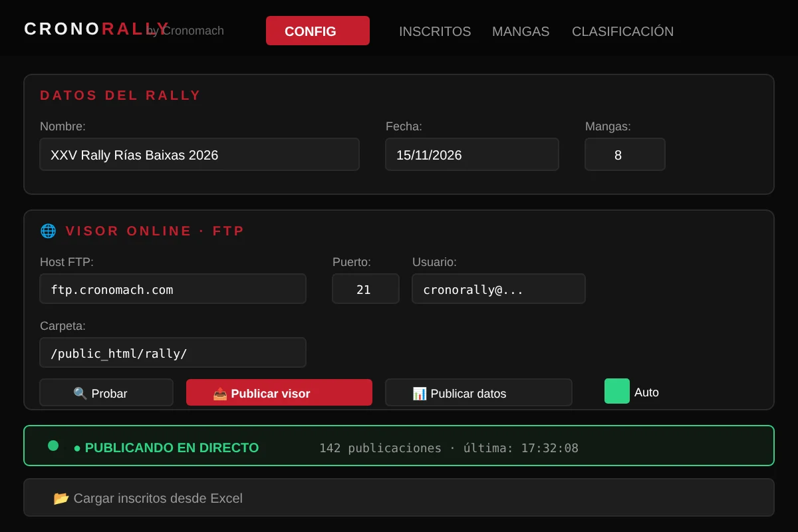Click the DATOS DEL RALLY heading
Screen dimensions: 798x532
tap(120, 95)
